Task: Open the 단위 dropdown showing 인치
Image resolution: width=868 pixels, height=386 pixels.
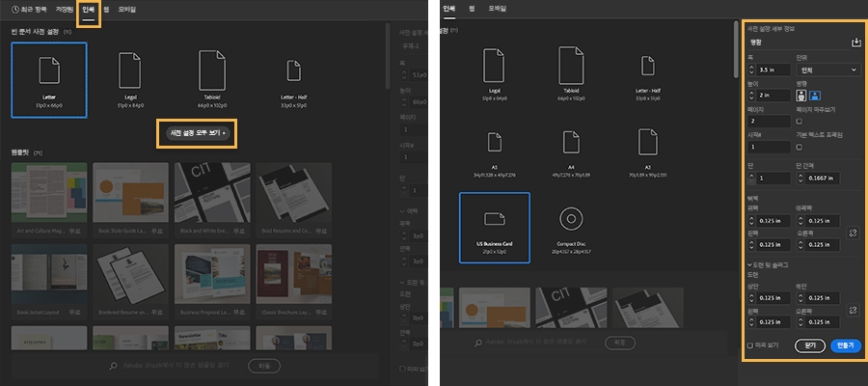Action: coord(827,69)
